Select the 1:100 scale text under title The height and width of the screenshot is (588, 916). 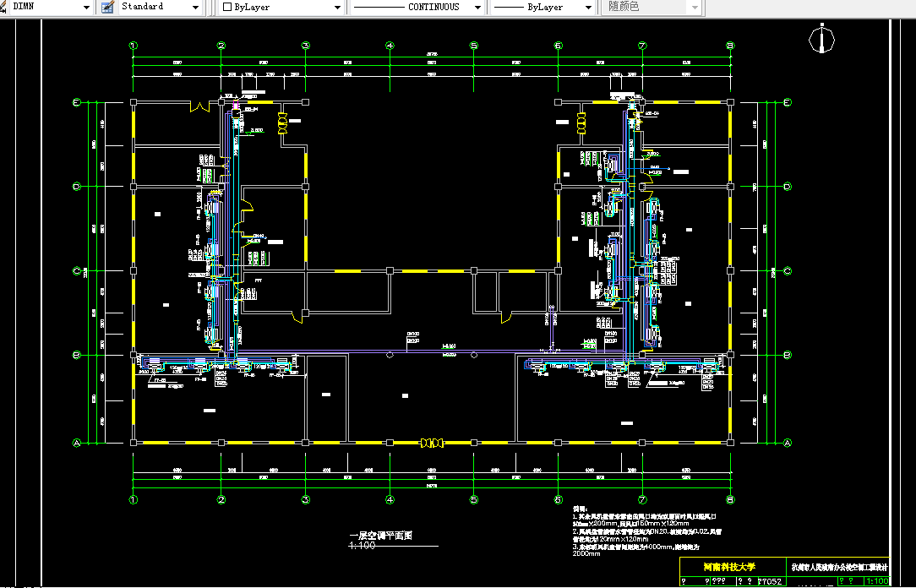[x=363, y=546]
